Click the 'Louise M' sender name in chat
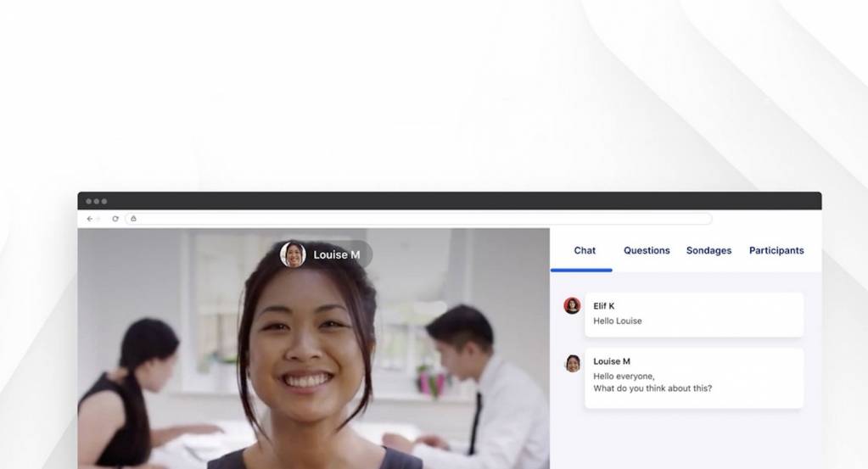 (612, 361)
